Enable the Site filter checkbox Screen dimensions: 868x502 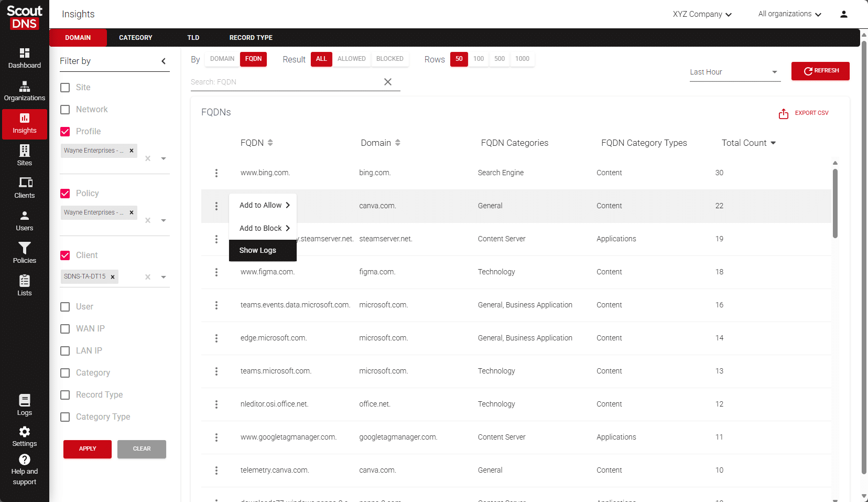[65, 88]
